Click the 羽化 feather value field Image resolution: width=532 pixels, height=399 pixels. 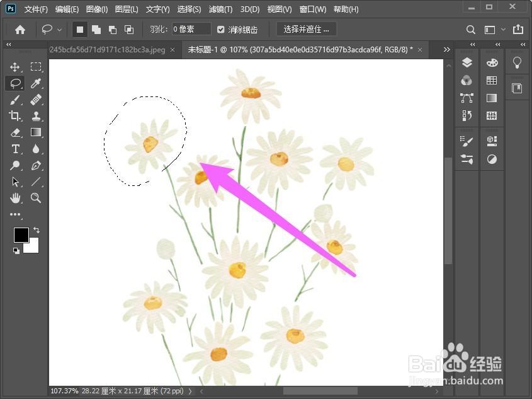tap(191, 29)
